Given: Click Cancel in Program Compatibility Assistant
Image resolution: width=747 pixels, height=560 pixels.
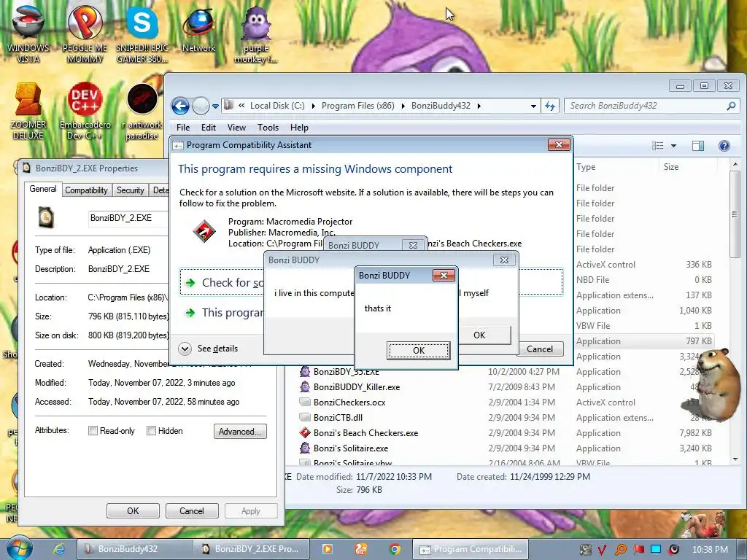Looking at the screenshot, I should (x=540, y=349).
